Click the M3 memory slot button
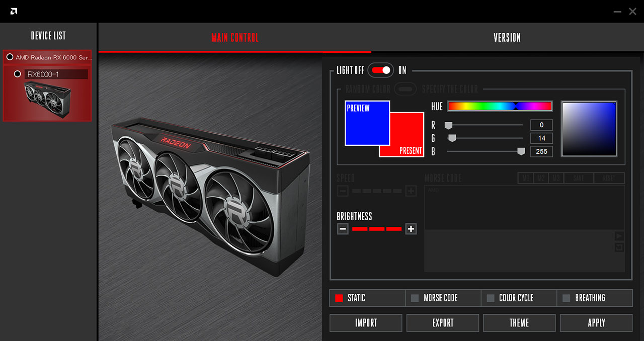This screenshot has width=644, height=341. (556, 178)
